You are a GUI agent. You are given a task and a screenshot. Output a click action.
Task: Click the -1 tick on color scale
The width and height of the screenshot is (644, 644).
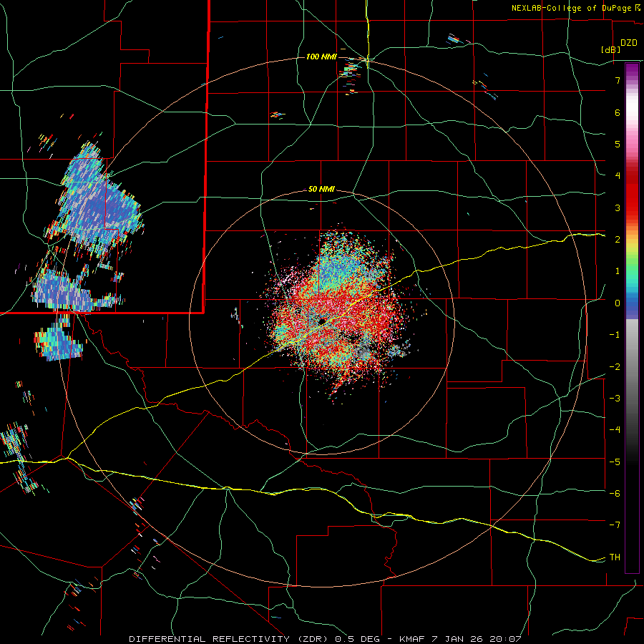click(x=615, y=335)
